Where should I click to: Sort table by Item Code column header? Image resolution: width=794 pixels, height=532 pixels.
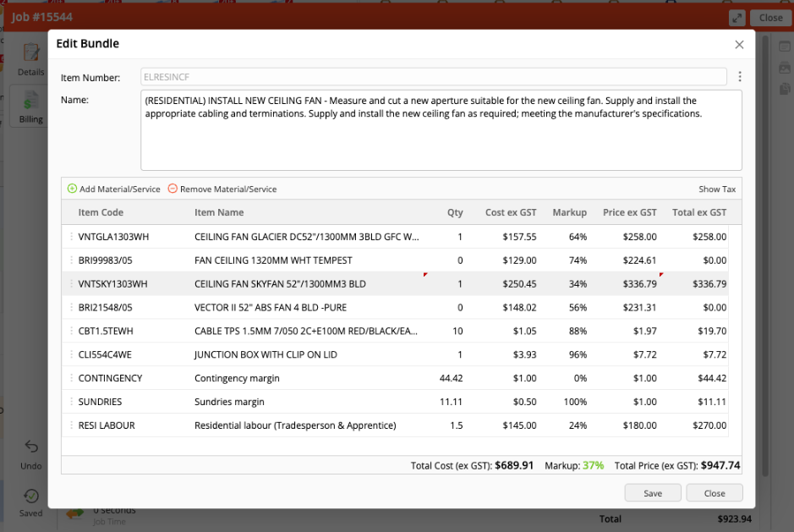(101, 212)
